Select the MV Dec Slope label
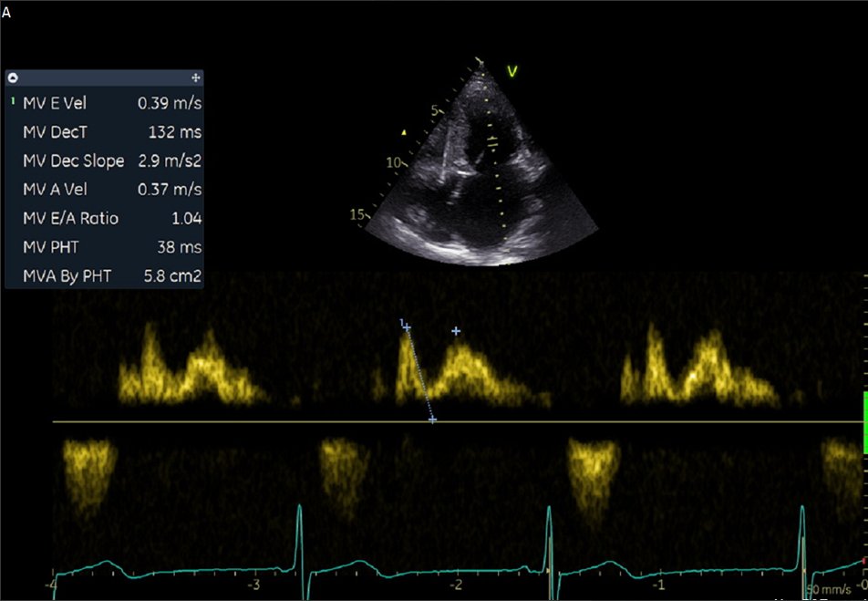 (74, 161)
